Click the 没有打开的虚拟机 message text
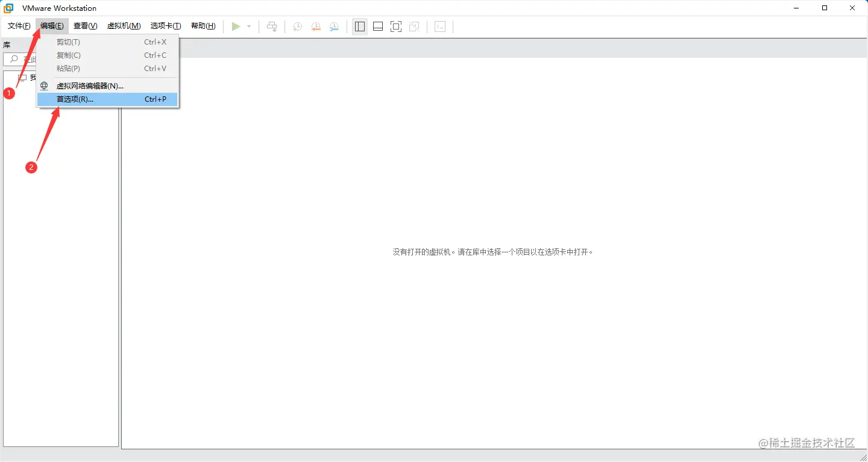Viewport: 868px width, 462px height. pyautogui.click(x=493, y=252)
